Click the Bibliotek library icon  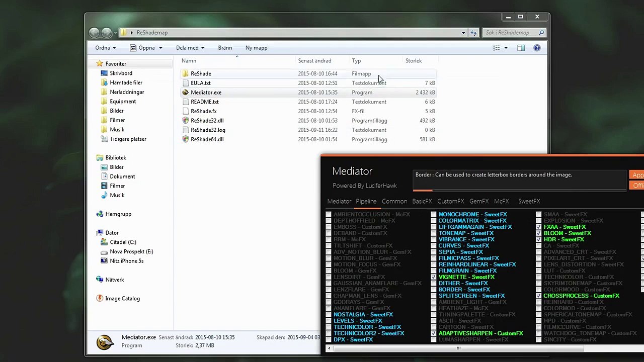(x=100, y=158)
